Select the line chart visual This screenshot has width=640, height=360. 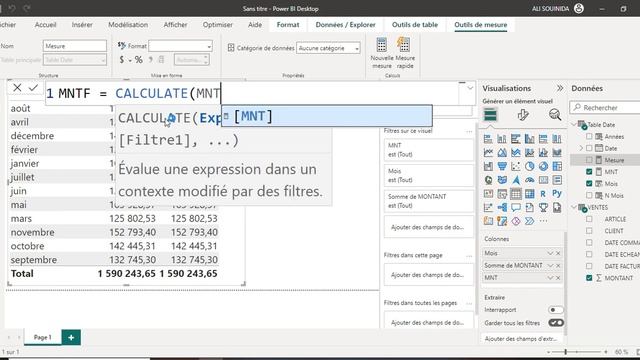pyautogui.click(x=488, y=153)
